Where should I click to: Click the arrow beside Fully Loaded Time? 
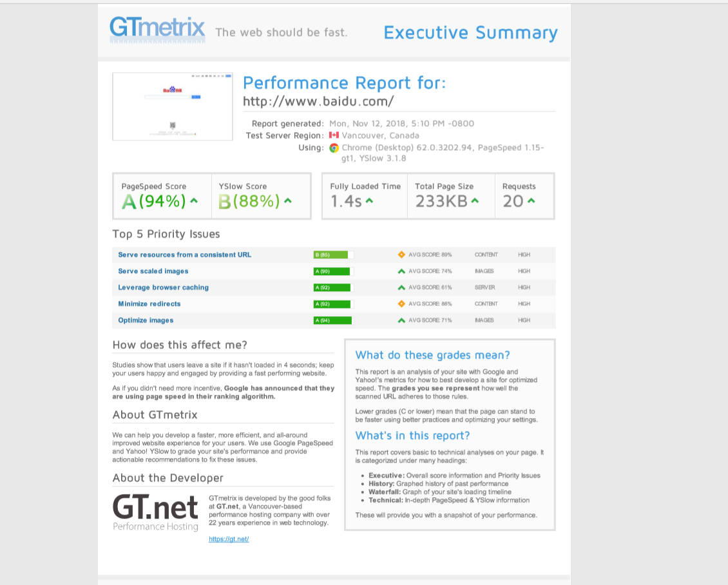tap(369, 201)
